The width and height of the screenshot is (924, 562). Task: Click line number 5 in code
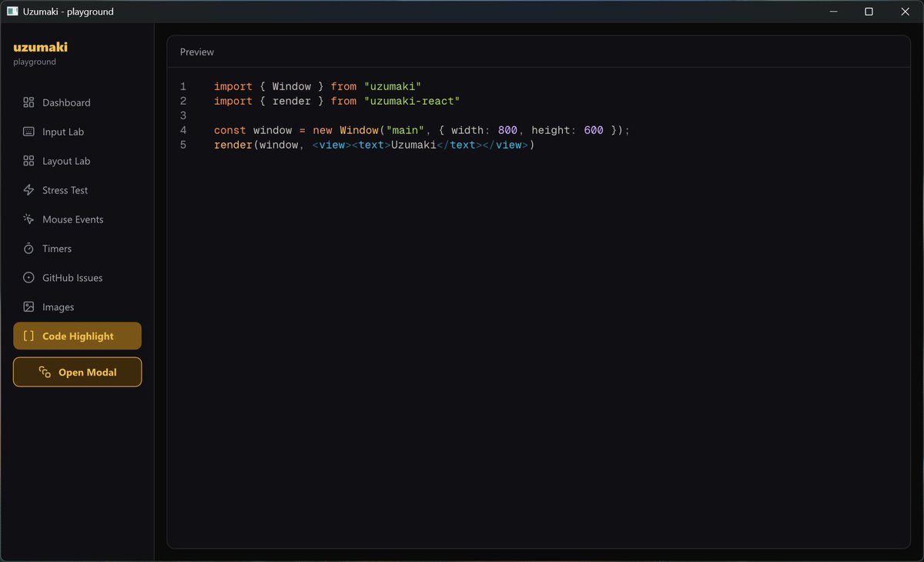point(183,145)
